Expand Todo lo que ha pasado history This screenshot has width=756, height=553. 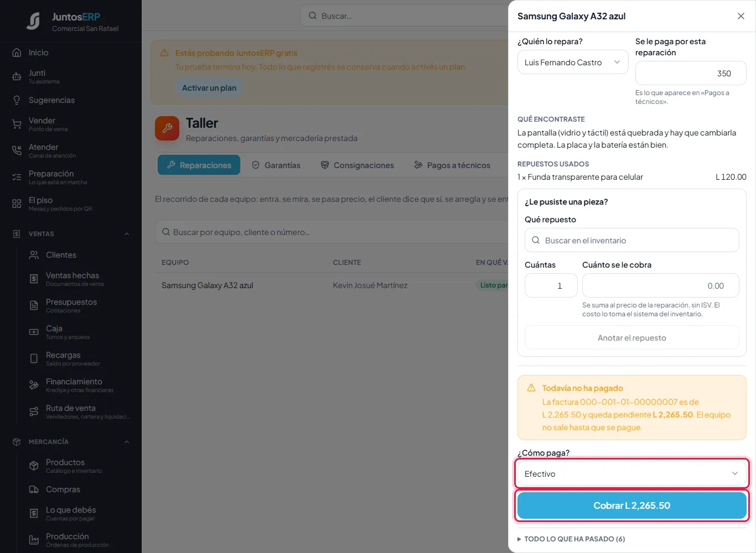571,539
